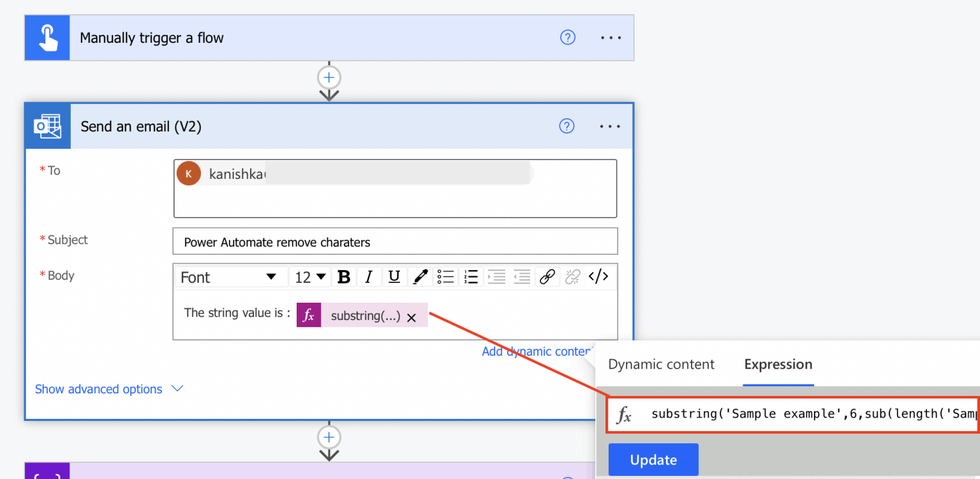The height and width of the screenshot is (479, 980).
Task: Open the Outlook Send an email icon
Action: pyautogui.click(x=47, y=126)
